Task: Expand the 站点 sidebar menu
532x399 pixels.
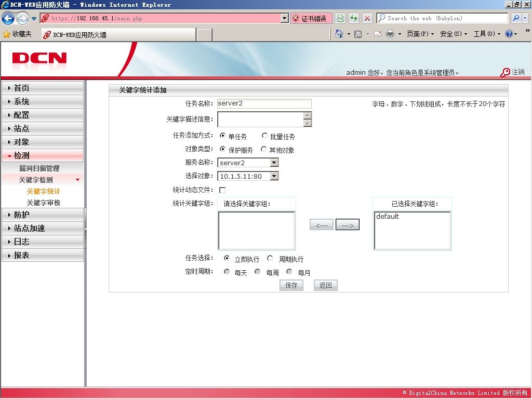Action: click(43, 129)
